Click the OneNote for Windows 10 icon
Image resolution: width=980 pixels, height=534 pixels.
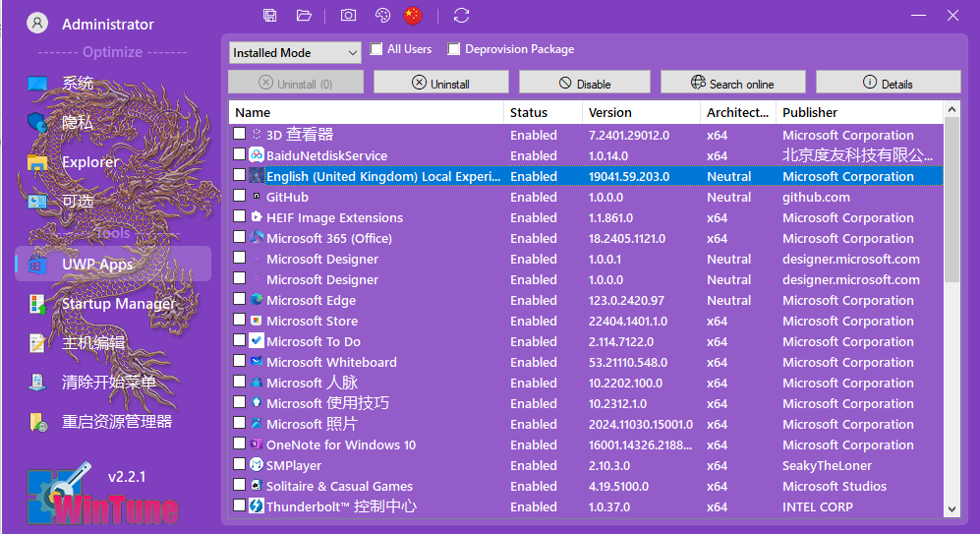coord(257,444)
